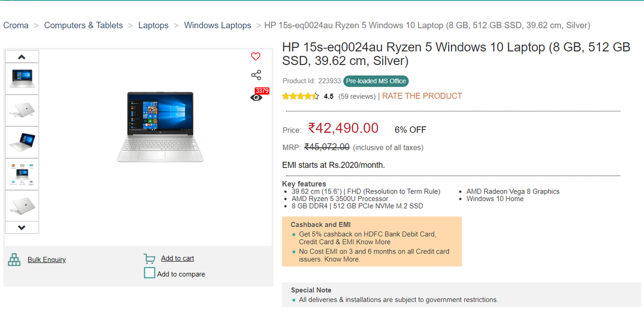Viewport: 644px width, 317px height.
Task: Select the feature infographic thumbnail
Action: pyautogui.click(x=21, y=174)
